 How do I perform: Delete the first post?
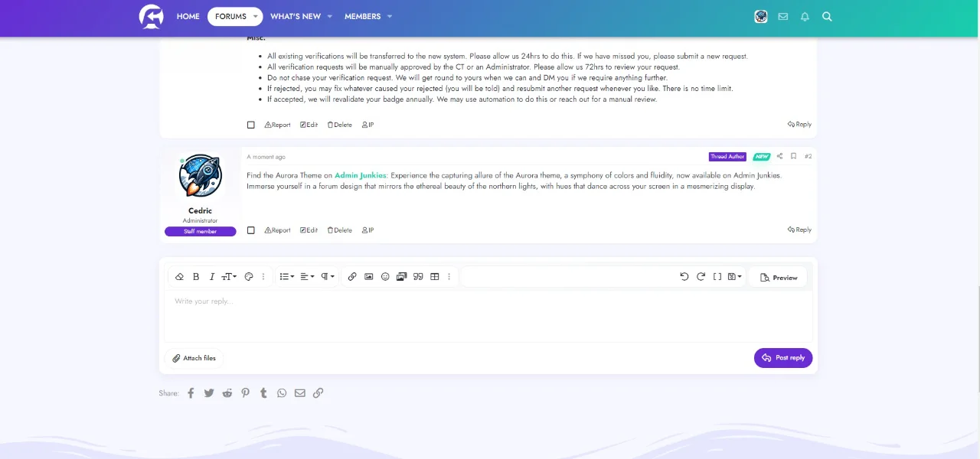click(x=340, y=125)
